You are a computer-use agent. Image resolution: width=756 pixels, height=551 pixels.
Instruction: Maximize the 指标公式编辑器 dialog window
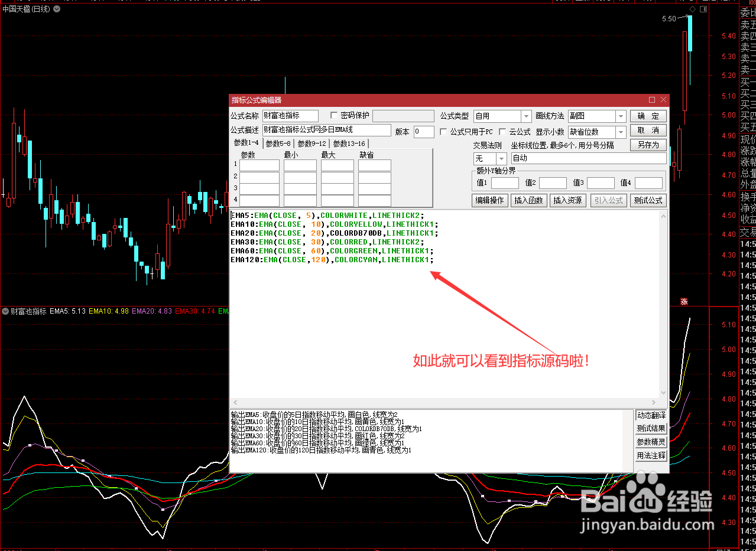pos(652,100)
